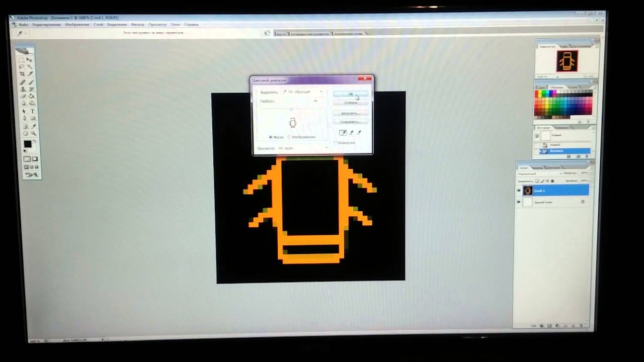Open the Файл (File) menu
Image resolution: width=644 pixels, height=362 pixels.
23,24
